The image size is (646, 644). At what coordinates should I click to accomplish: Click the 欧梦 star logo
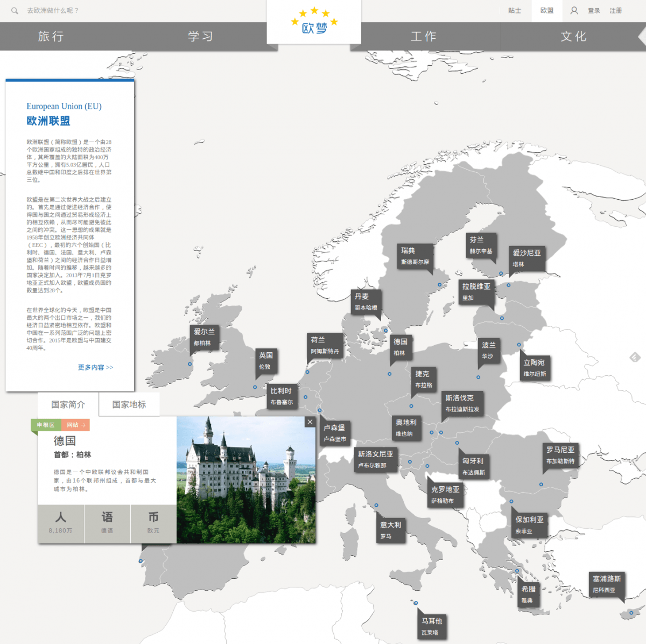[314, 22]
